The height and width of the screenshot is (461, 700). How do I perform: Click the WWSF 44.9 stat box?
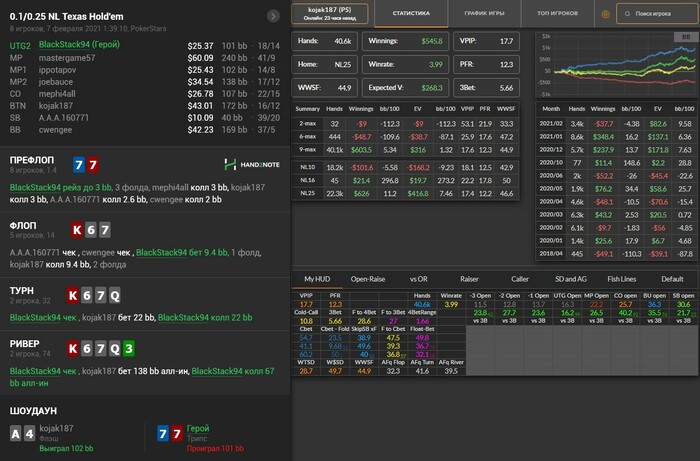tap(325, 88)
